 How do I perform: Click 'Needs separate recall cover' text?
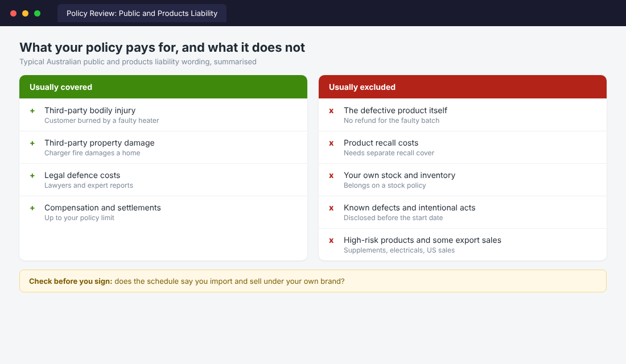point(389,153)
